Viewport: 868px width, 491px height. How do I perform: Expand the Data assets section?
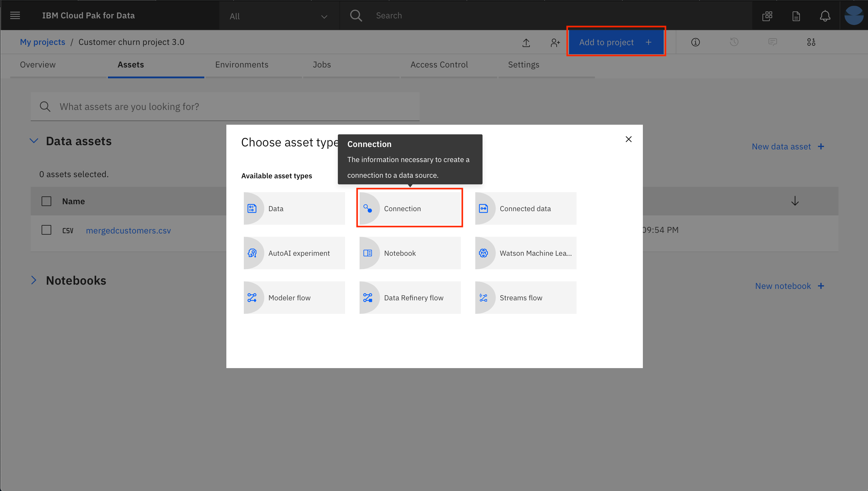pos(34,141)
